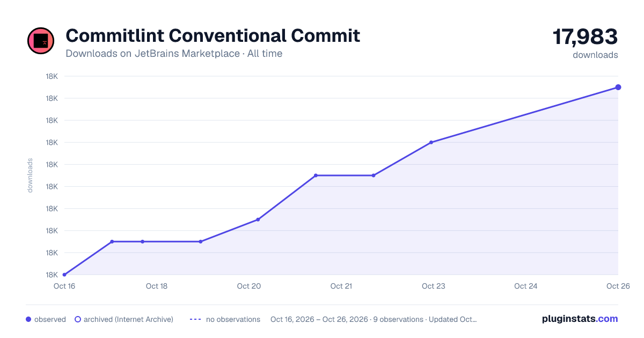Select the data point above Oct 23
This screenshot has width=644, height=338.
tap(431, 142)
